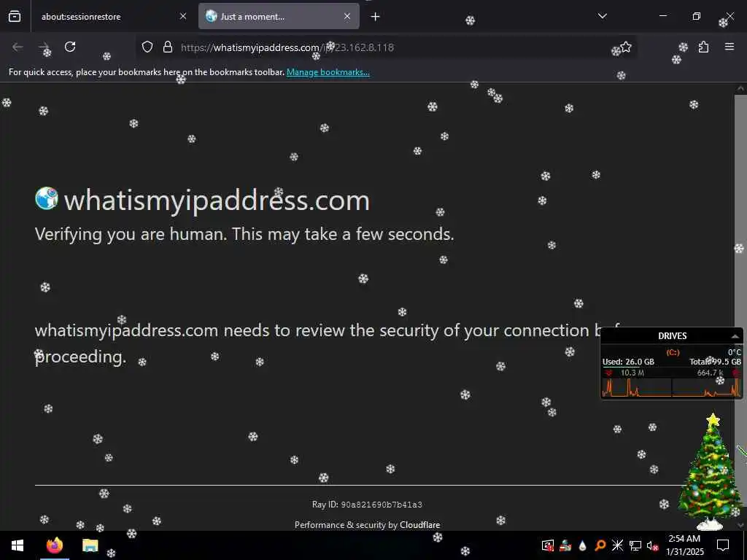Viewport: 747px width, 560px height.
Task: Click the first tray icon with red alert
Action: pyautogui.click(x=548, y=545)
